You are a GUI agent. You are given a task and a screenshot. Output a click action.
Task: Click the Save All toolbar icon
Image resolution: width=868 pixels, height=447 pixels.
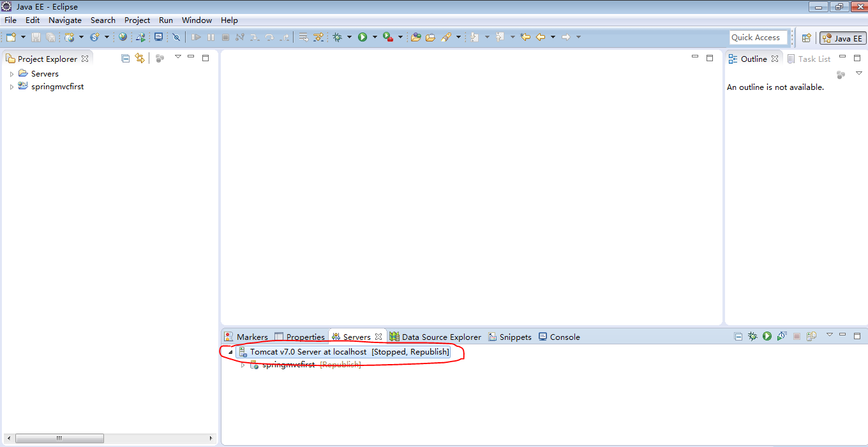point(50,37)
